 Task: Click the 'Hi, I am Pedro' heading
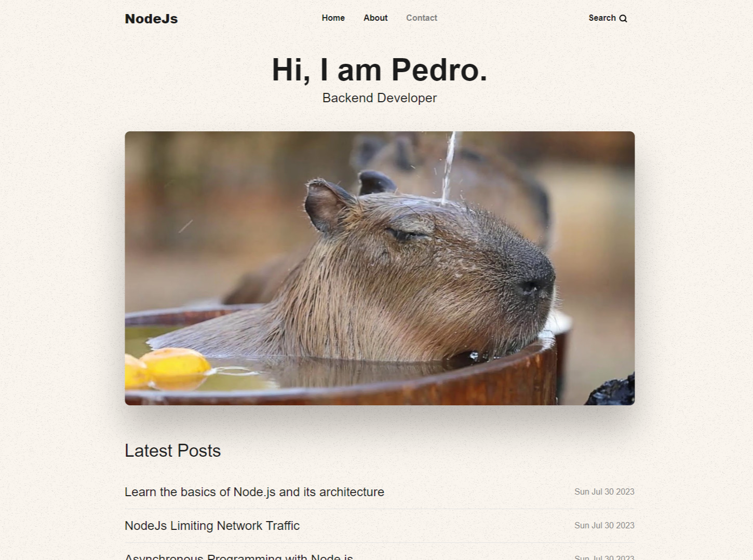379,70
